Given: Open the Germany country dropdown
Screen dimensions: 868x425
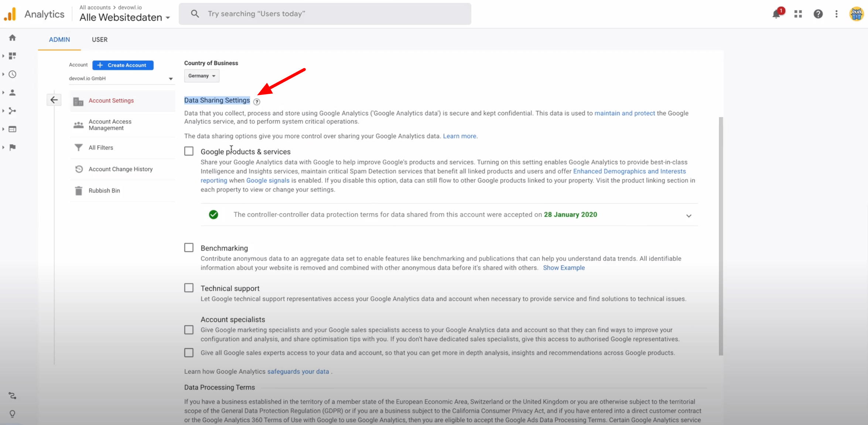Looking at the screenshot, I should pyautogui.click(x=202, y=76).
